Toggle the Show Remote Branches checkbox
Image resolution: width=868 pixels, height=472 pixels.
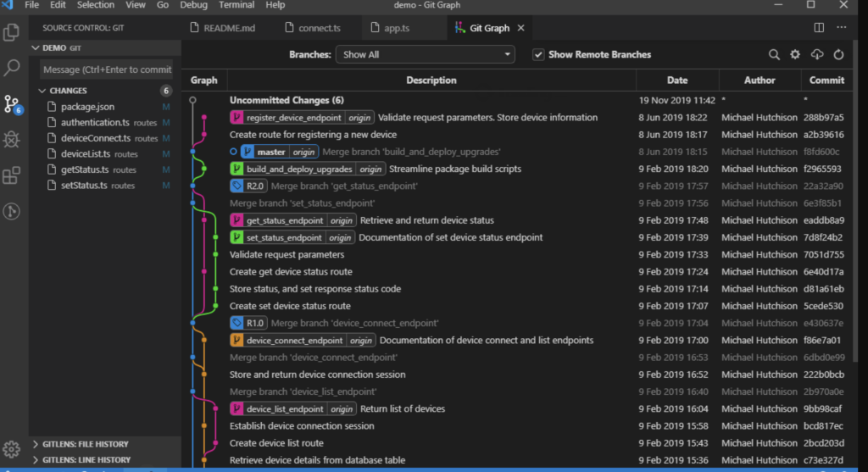(x=538, y=54)
